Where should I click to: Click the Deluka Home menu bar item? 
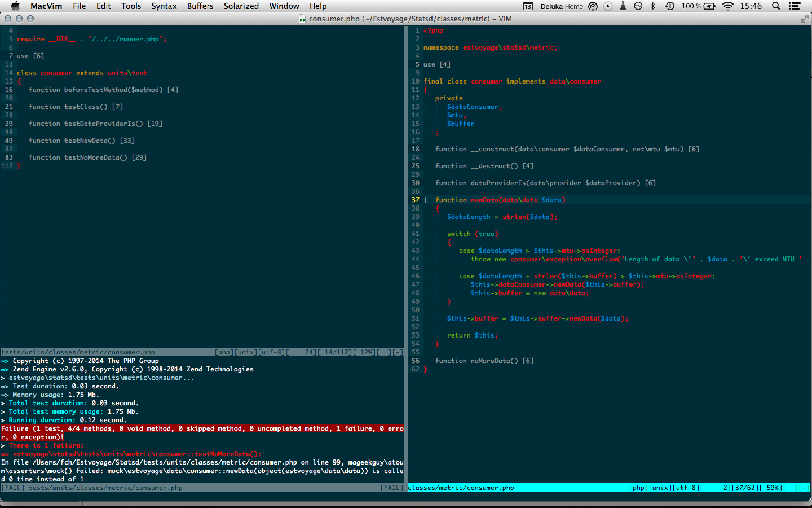click(x=562, y=6)
